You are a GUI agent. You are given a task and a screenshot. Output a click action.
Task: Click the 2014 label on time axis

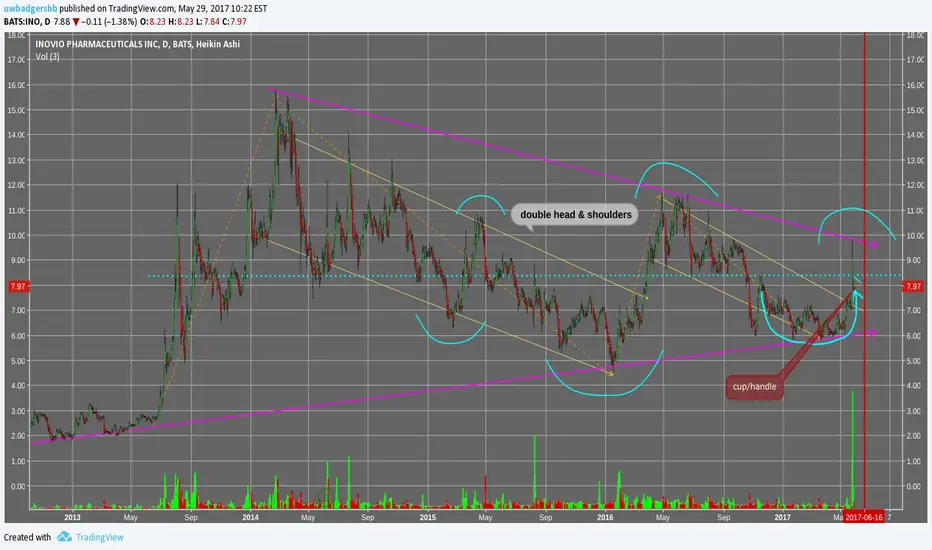pyautogui.click(x=250, y=517)
